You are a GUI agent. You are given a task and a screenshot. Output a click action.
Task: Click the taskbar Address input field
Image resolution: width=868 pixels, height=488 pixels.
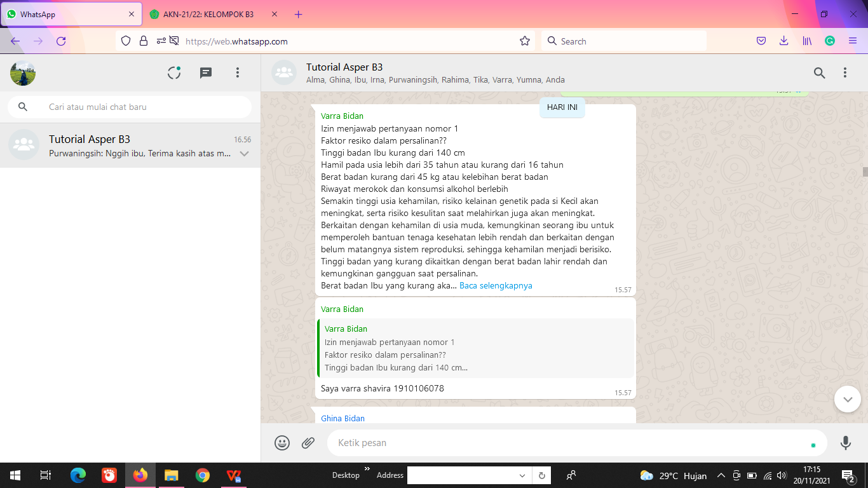click(462, 475)
